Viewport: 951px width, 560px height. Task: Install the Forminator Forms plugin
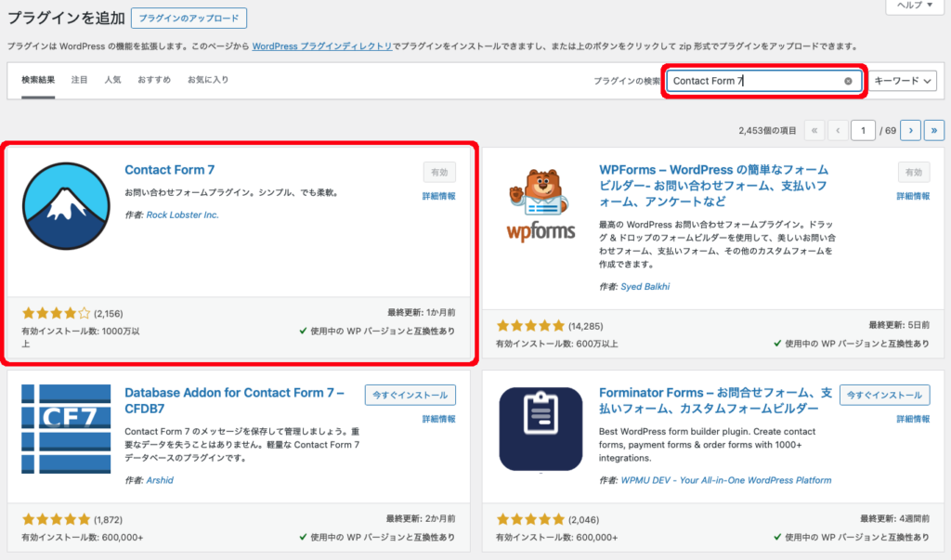point(884,395)
